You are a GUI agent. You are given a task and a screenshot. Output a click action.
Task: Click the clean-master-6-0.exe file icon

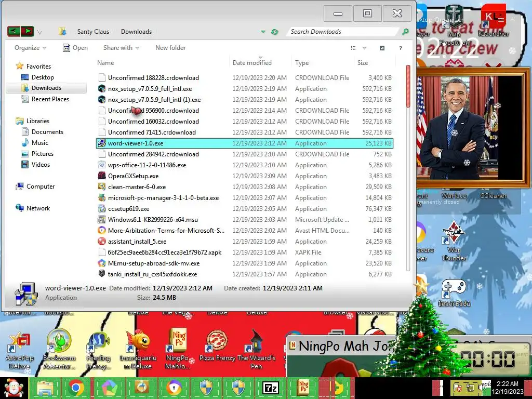(x=101, y=187)
